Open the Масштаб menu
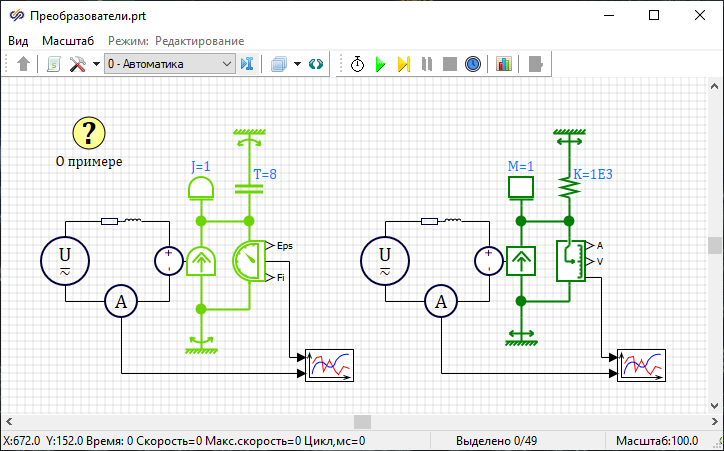724x451 pixels. pos(68,41)
